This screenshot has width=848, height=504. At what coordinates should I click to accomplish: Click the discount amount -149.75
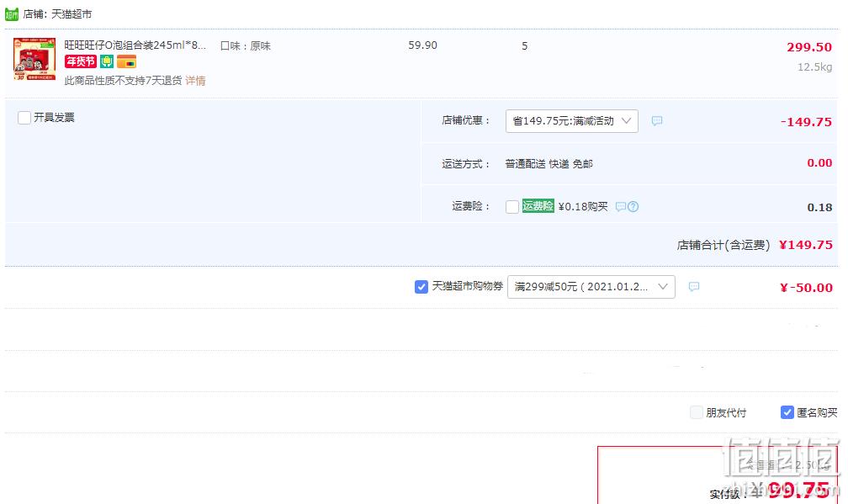(806, 122)
